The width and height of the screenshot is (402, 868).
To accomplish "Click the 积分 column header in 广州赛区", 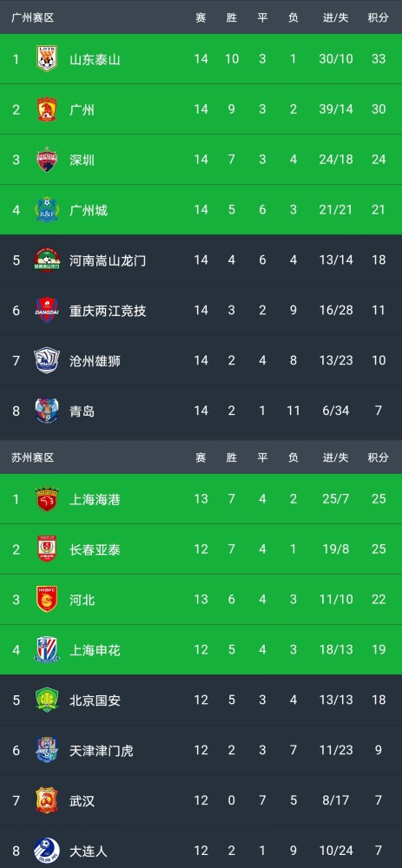I will pyautogui.click(x=379, y=17).
